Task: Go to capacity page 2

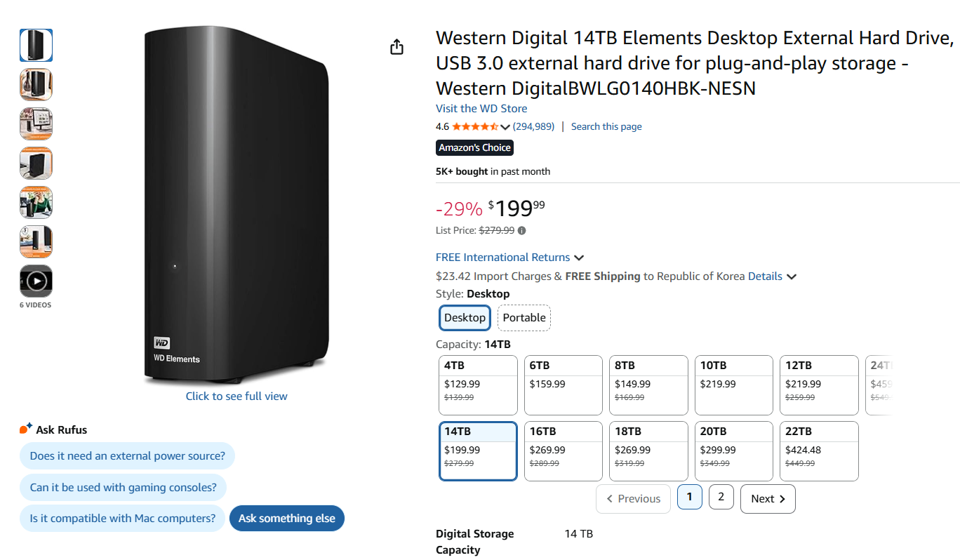Action: [x=721, y=497]
